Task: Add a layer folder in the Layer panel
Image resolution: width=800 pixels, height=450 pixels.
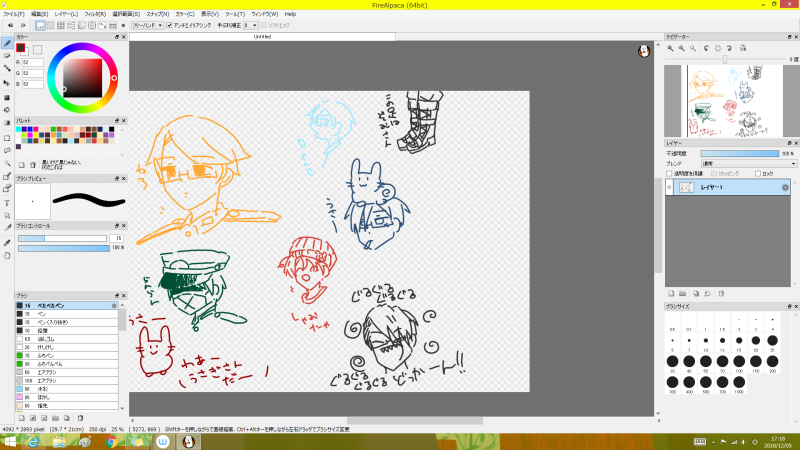Action: point(683,294)
